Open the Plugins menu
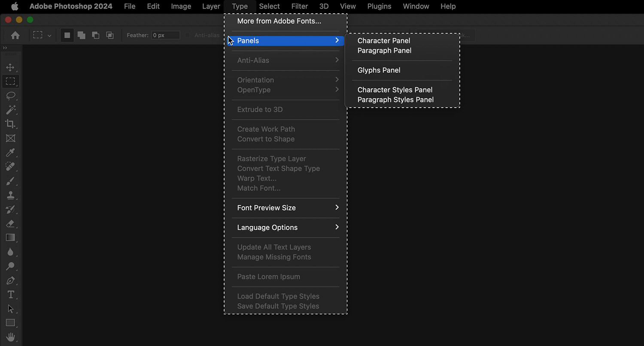The width and height of the screenshot is (644, 346). [x=380, y=6]
